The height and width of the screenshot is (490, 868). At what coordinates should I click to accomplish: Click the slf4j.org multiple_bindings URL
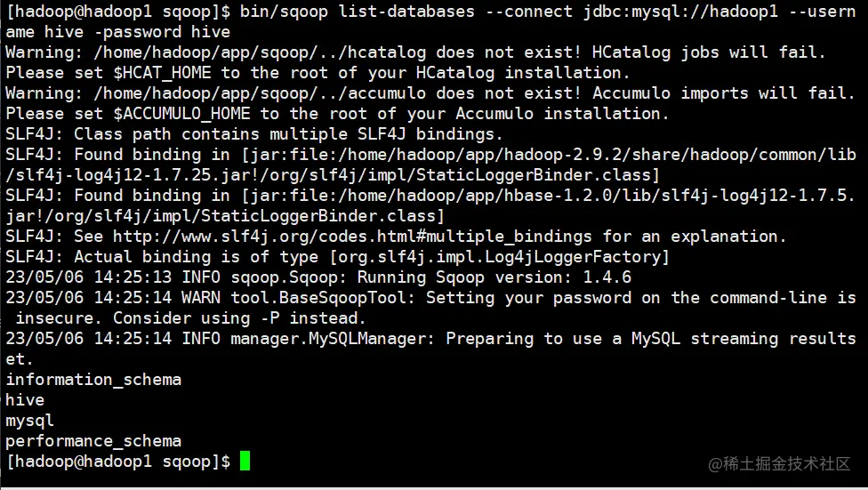click(352, 237)
